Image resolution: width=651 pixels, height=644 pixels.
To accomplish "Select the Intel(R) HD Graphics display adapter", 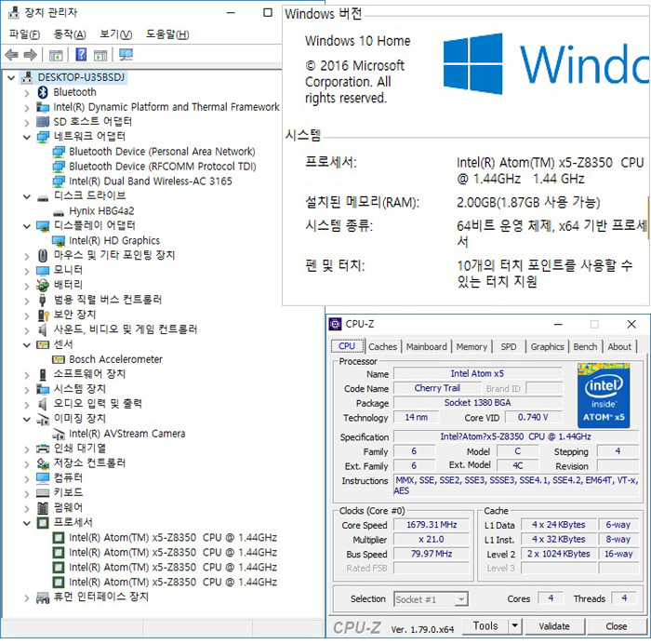I will (113, 241).
